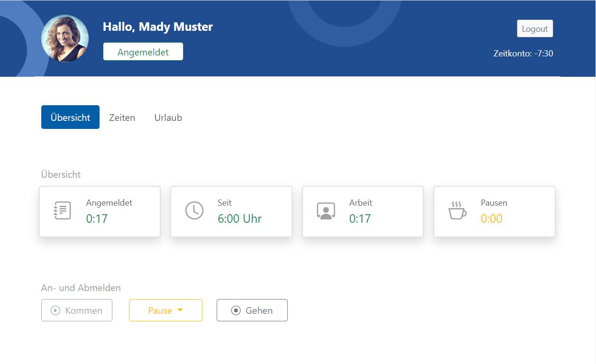Viewport: 596px width, 364px height.
Task: Switch to the Zeiten tab
Action: coord(122,118)
